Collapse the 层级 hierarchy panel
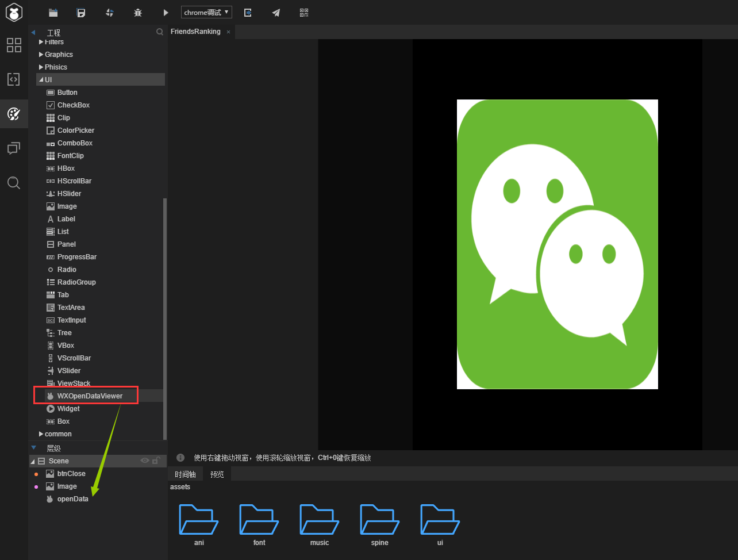 33,447
